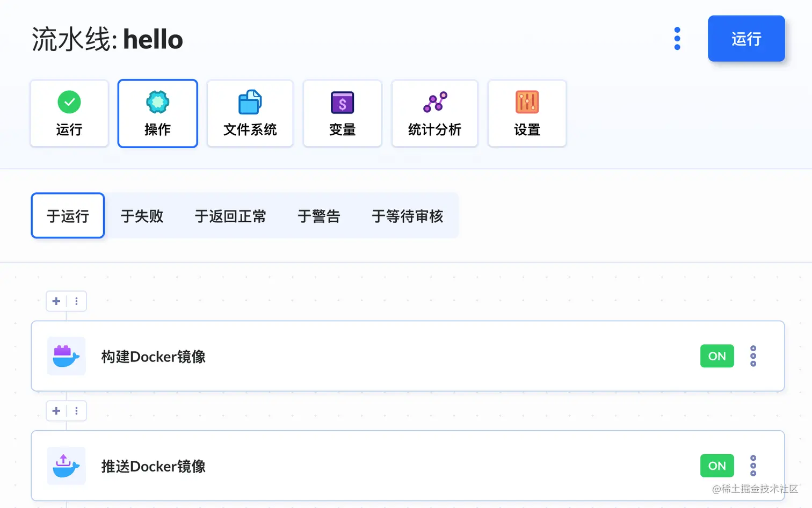Open the pipeline three-dot menu beside 运行 button
The image size is (812, 508).
pos(677,39)
